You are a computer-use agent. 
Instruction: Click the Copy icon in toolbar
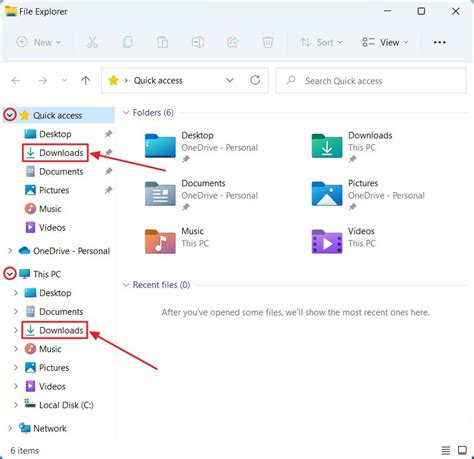click(x=127, y=42)
